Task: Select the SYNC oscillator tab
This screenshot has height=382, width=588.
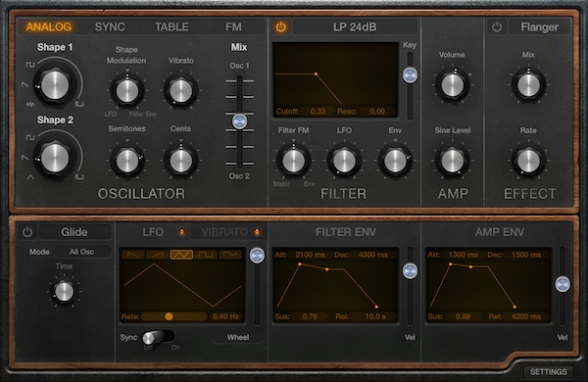Action: click(110, 27)
